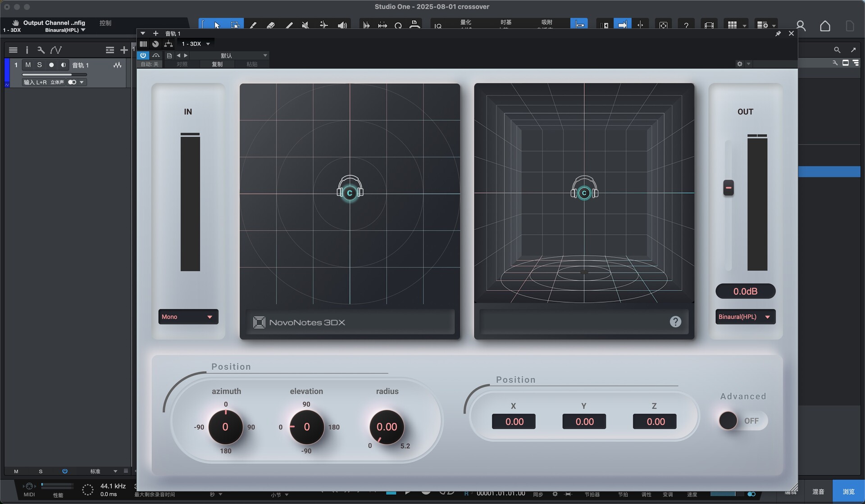Arm record on track 音轨 1
This screenshot has width=865, height=504.
coord(51,65)
